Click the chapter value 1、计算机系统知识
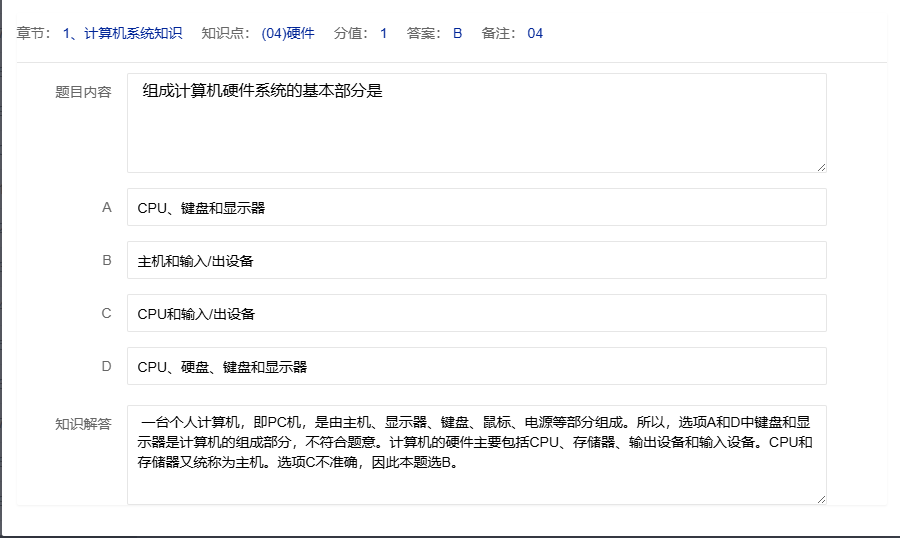The image size is (900, 538). pyautogui.click(x=122, y=33)
